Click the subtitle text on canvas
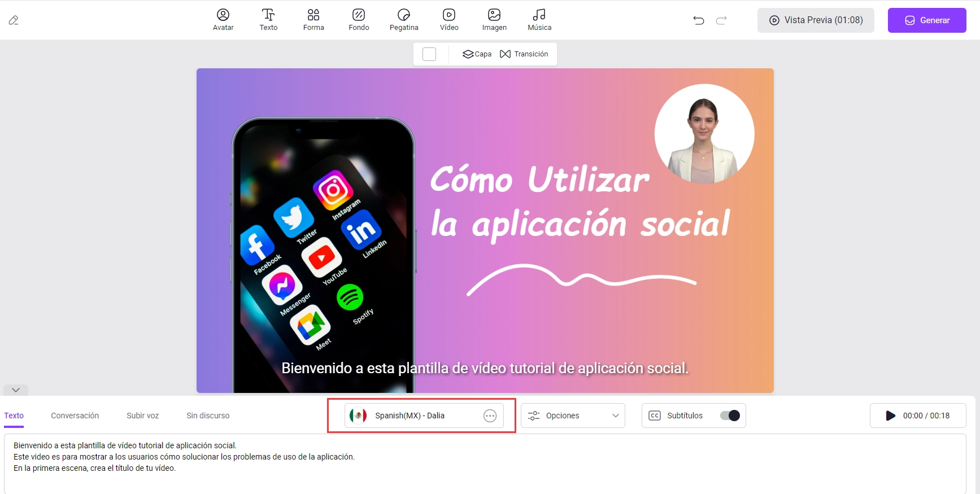Screen dimensions: 980x494 coord(485,368)
